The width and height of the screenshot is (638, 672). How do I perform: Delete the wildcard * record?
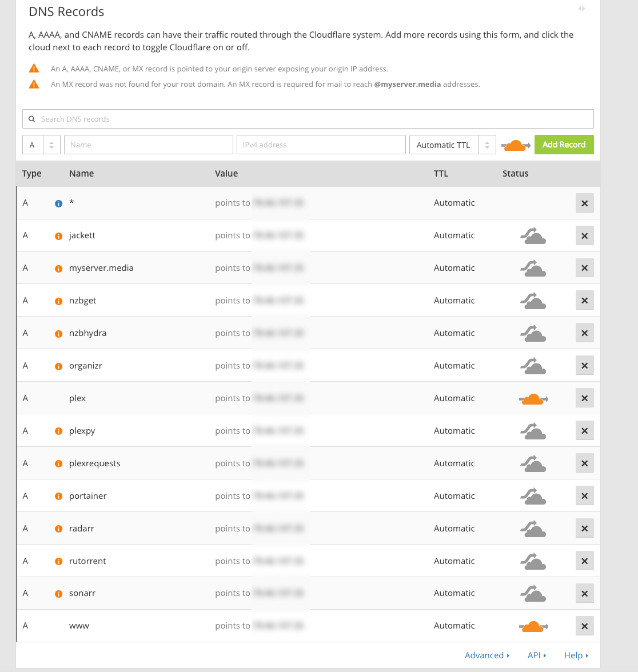click(584, 203)
